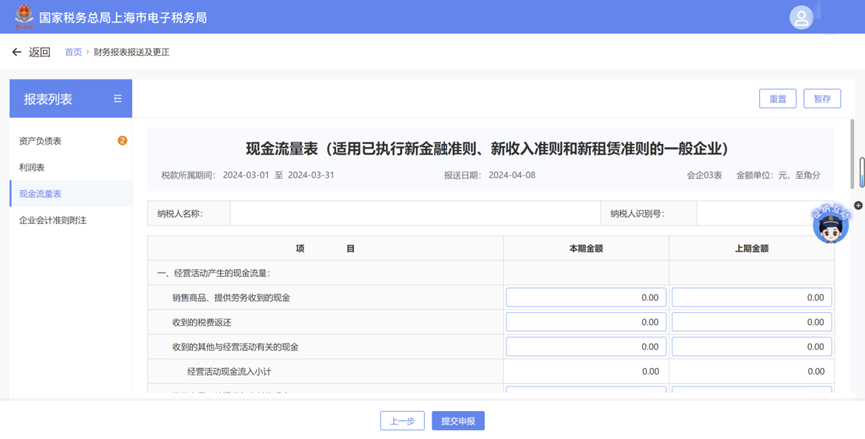The width and height of the screenshot is (865, 439).
Task: Click the 上一步 button
Action: pos(402,421)
